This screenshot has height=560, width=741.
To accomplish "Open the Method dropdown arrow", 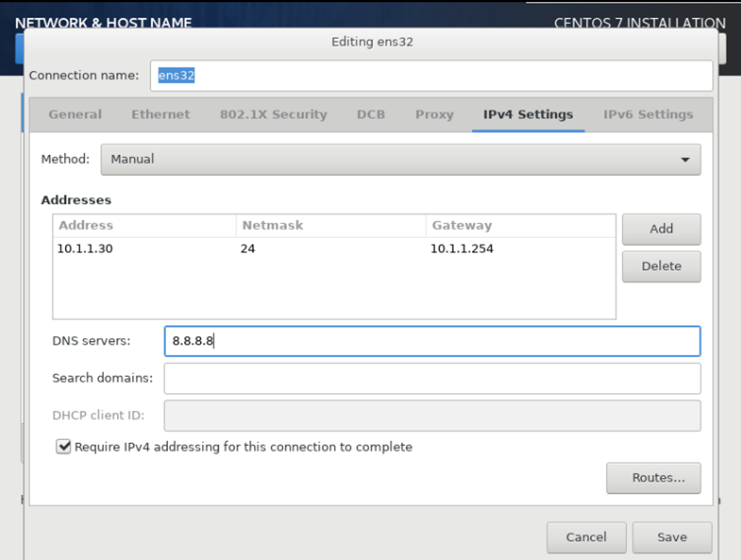I will click(685, 160).
